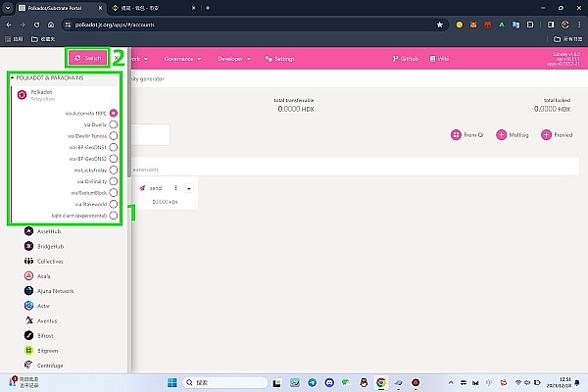
Task: Open the AssetHub parachain entry
Action: pyautogui.click(x=42, y=231)
